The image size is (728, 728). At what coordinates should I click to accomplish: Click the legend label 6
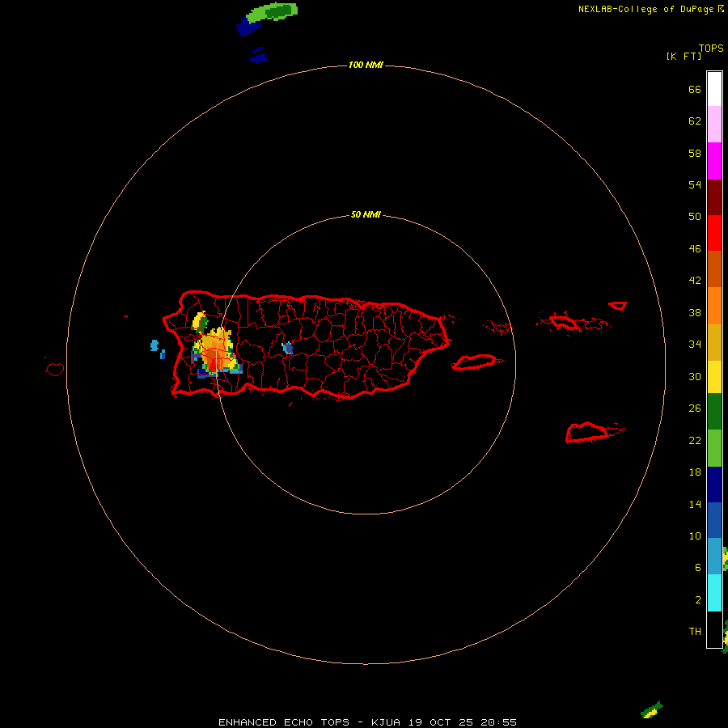(697, 567)
